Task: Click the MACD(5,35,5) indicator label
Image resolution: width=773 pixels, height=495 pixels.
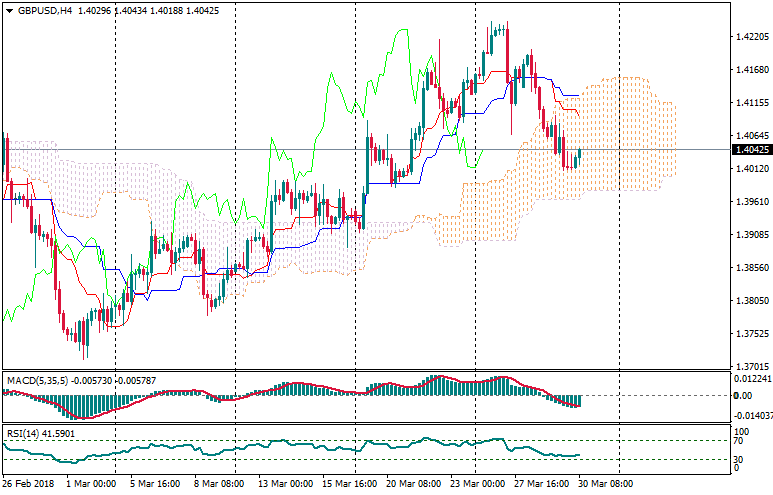Action: [x=37, y=381]
